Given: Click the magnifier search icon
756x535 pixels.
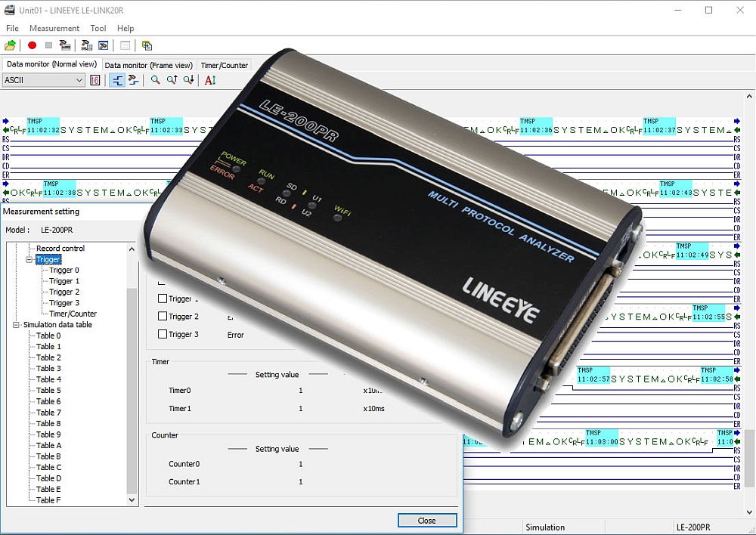Looking at the screenshot, I should tap(155, 80).
